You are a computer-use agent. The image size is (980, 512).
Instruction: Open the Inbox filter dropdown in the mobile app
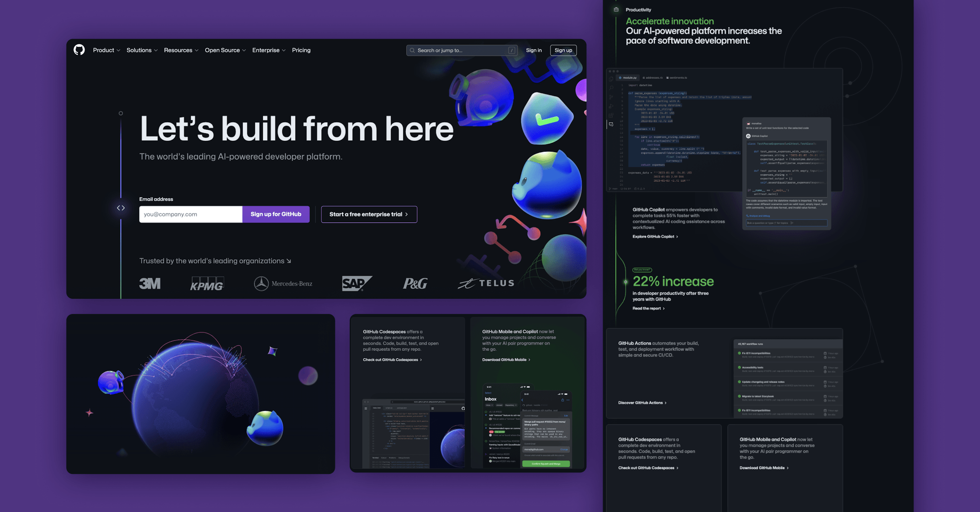click(x=490, y=405)
